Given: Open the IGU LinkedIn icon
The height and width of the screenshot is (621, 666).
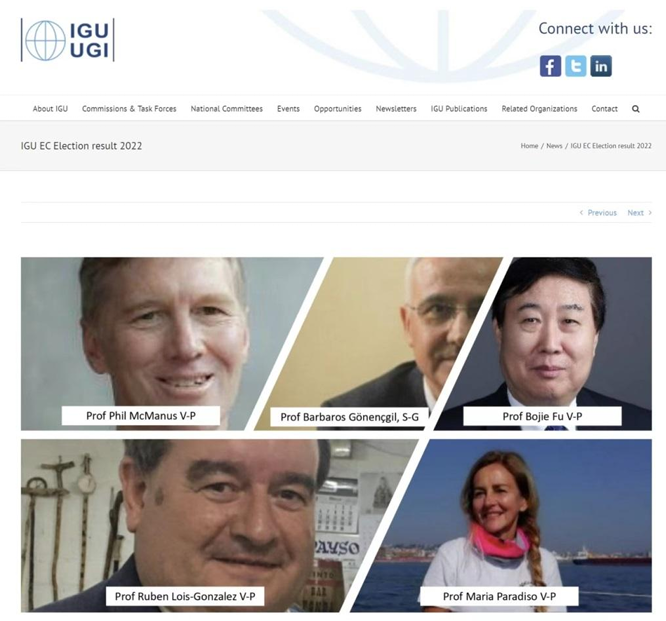Looking at the screenshot, I should pos(601,66).
